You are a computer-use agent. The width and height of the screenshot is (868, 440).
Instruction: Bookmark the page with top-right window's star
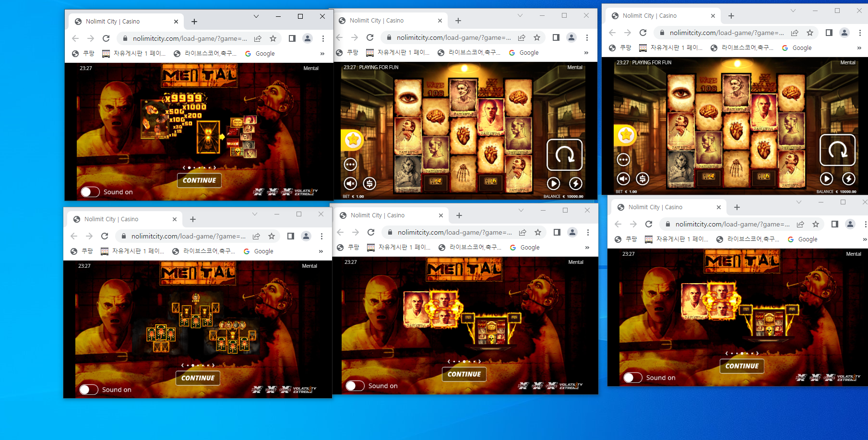click(x=810, y=33)
